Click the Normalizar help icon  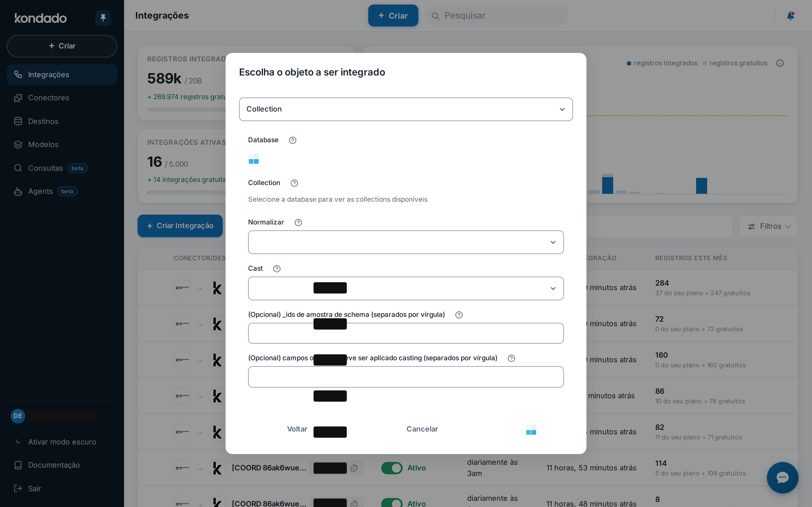click(x=298, y=223)
